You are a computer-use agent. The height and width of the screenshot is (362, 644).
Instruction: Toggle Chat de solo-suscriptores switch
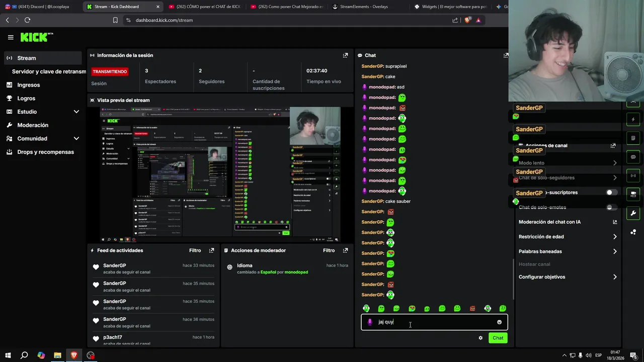[611, 193]
